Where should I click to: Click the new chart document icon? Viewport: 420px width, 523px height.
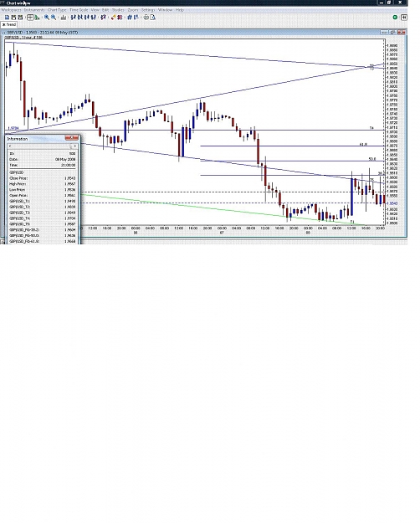tap(7, 18)
